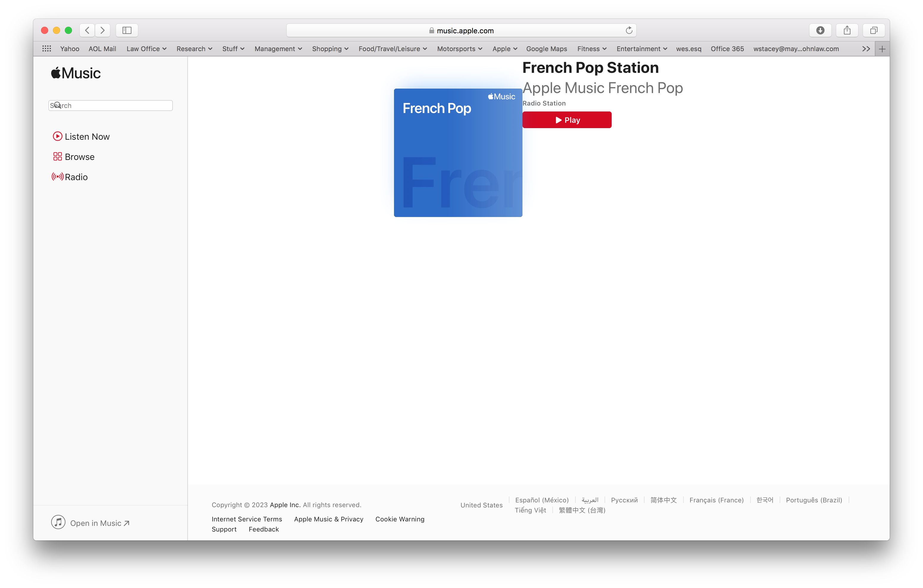Click the downloads icon in browser toolbar
Image resolution: width=923 pixels, height=588 pixels.
[820, 30]
